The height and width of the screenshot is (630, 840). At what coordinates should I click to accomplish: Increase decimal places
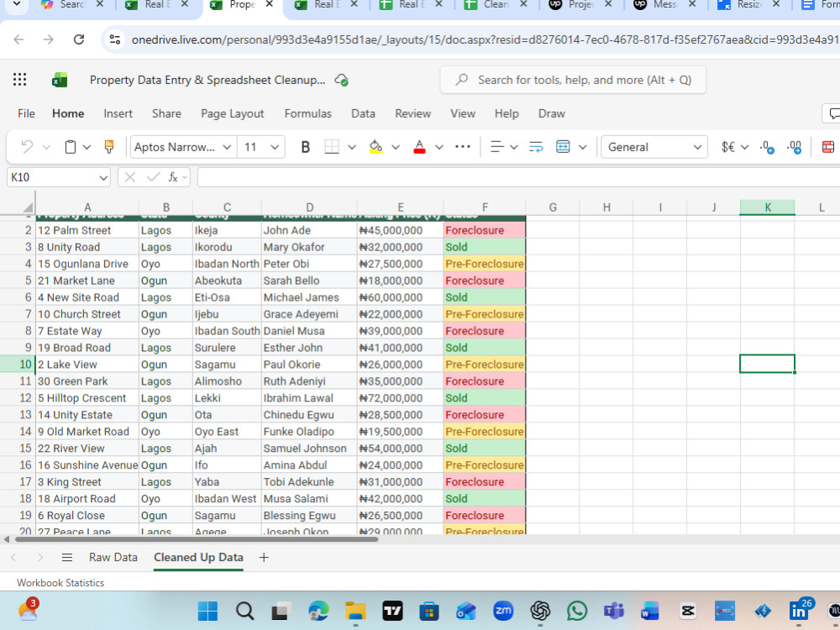point(794,147)
